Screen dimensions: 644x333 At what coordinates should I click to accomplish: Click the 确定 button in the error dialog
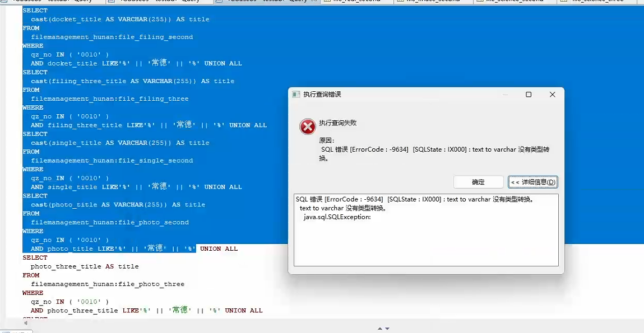point(478,182)
